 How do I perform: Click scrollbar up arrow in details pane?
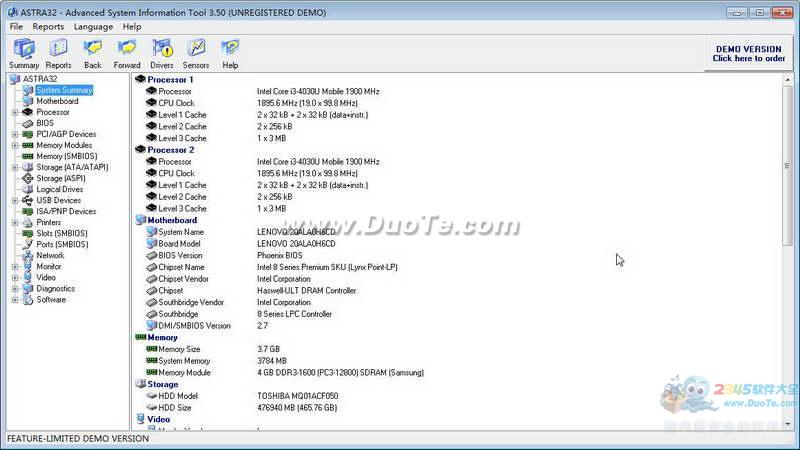pyautogui.click(x=787, y=80)
